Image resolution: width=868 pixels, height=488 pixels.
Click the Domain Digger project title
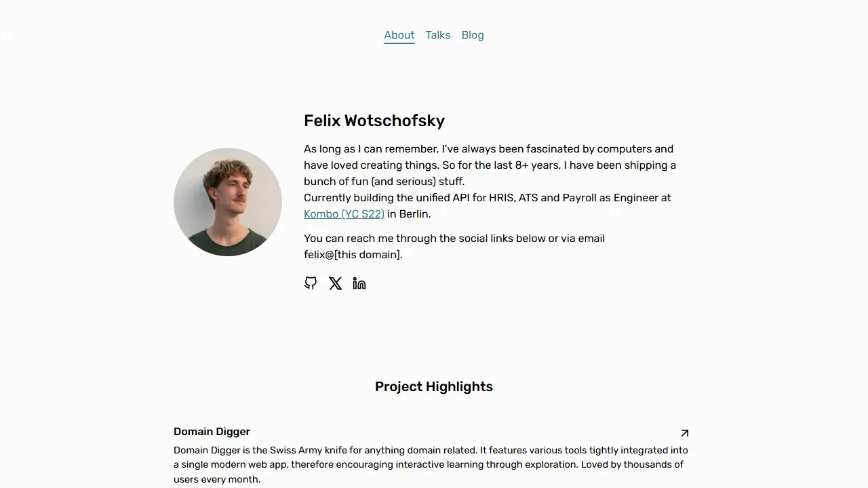[x=212, y=432]
